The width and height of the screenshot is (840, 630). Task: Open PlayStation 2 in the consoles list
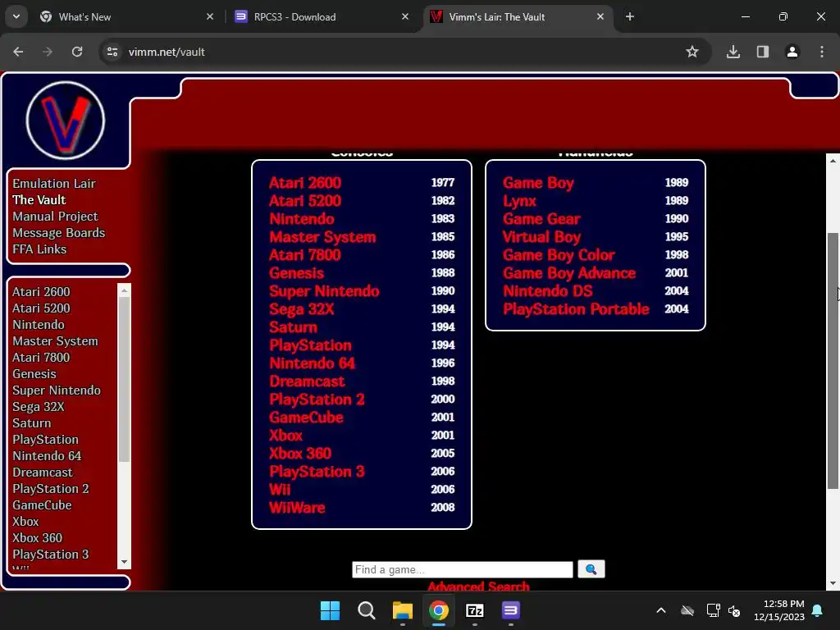[x=317, y=399]
